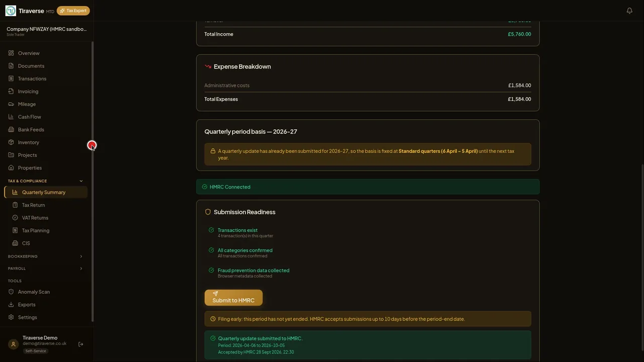Click the Exports download icon
Screen dimensions: 644x362
(x=11, y=305)
